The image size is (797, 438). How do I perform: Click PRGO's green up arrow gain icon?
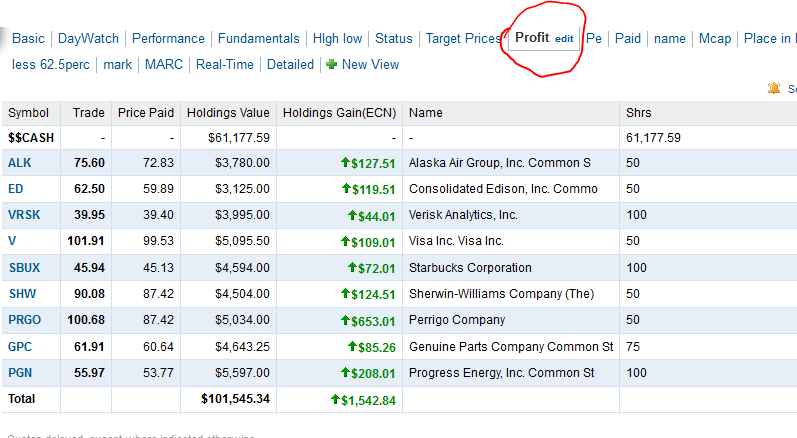pos(345,320)
